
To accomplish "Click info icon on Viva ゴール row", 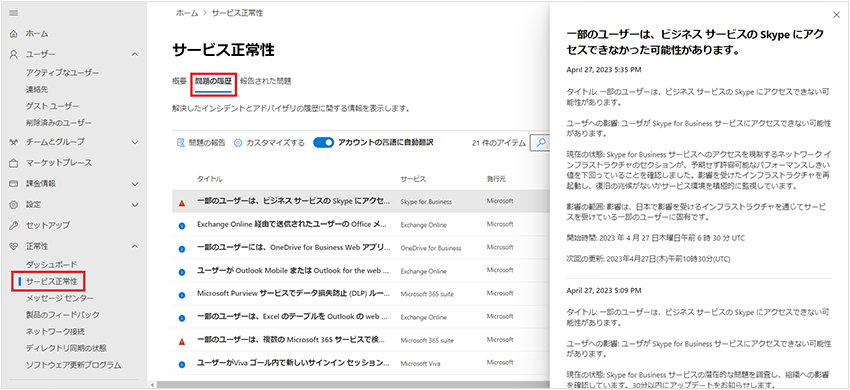I will tap(182, 364).
